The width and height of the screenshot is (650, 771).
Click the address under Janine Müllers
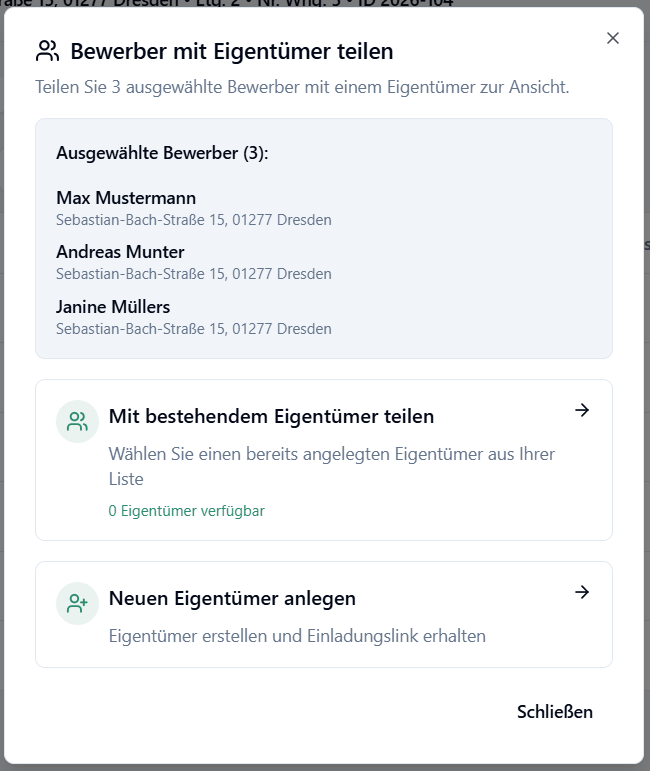pyautogui.click(x=193, y=329)
